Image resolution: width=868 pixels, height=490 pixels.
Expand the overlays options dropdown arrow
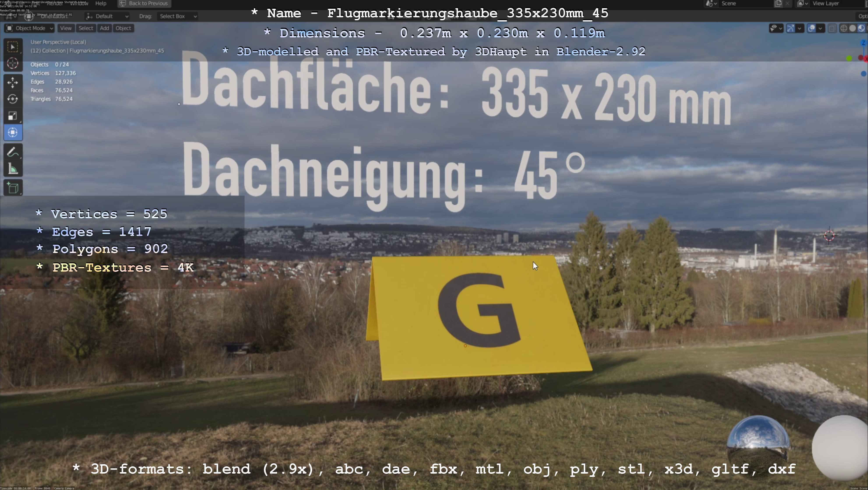point(820,28)
